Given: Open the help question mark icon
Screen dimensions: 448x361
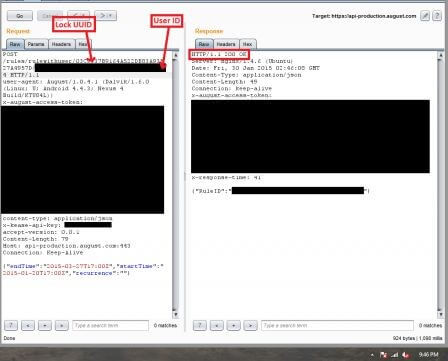Looking at the screenshot, I should pyautogui.click(x=437, y=16).
